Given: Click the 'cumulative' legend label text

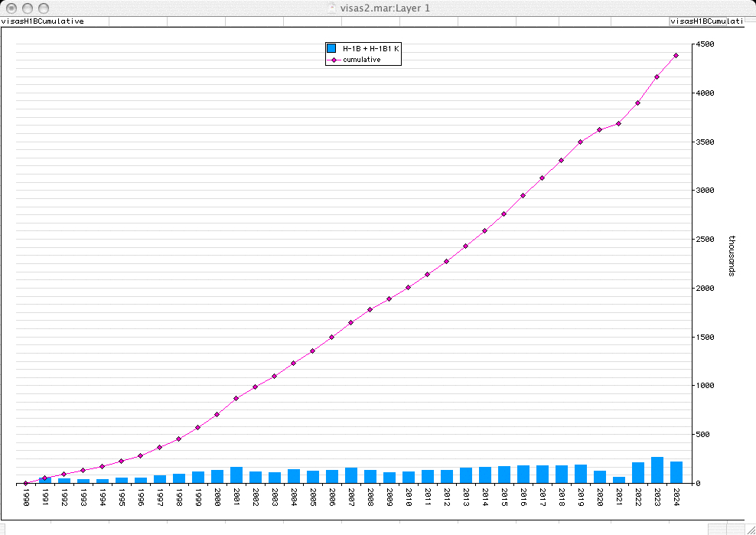Looking at the screenshot, I should (x=362, y=60).
